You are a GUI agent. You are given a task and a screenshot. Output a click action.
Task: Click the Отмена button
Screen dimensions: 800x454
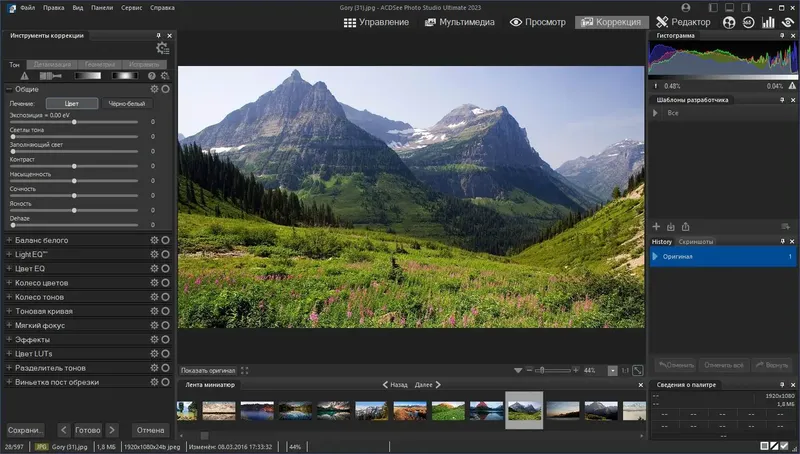pos(151,431)
